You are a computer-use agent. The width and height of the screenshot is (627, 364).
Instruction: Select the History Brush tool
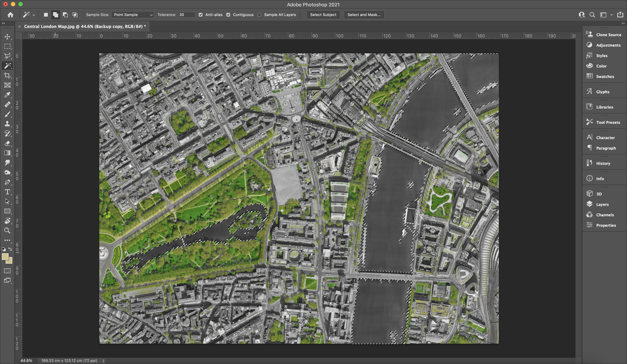[x=7, y=134]
